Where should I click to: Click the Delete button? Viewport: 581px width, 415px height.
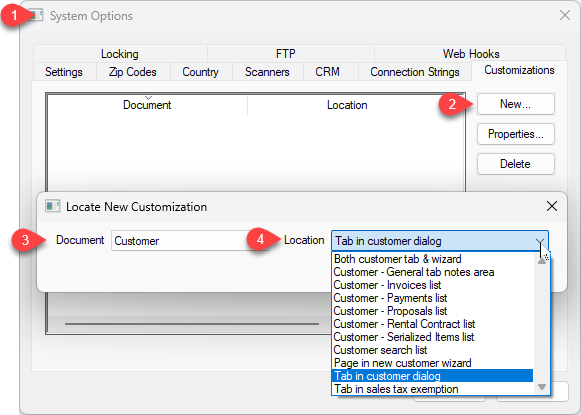[x=515, y=164]
